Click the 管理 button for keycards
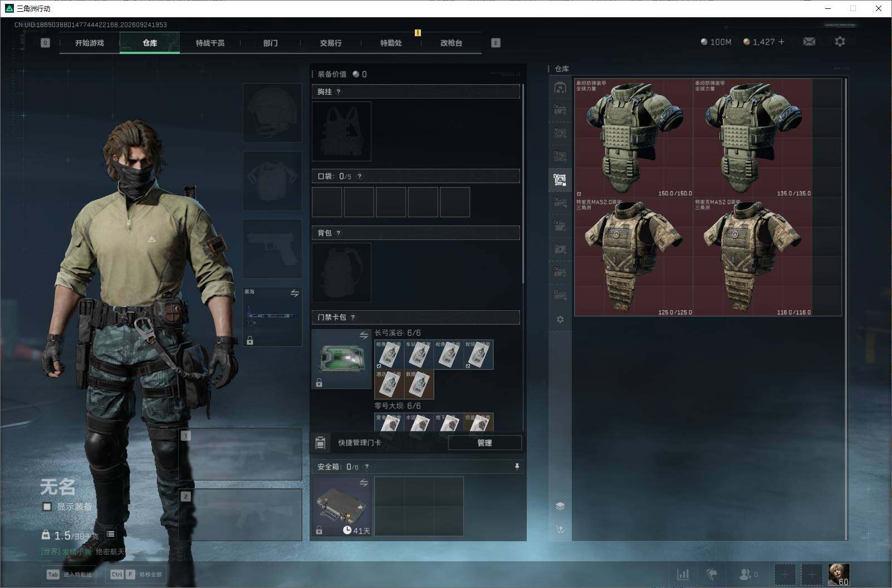This screenshot has width=892, height=588. pyautogui.click(x=484, y=443)
